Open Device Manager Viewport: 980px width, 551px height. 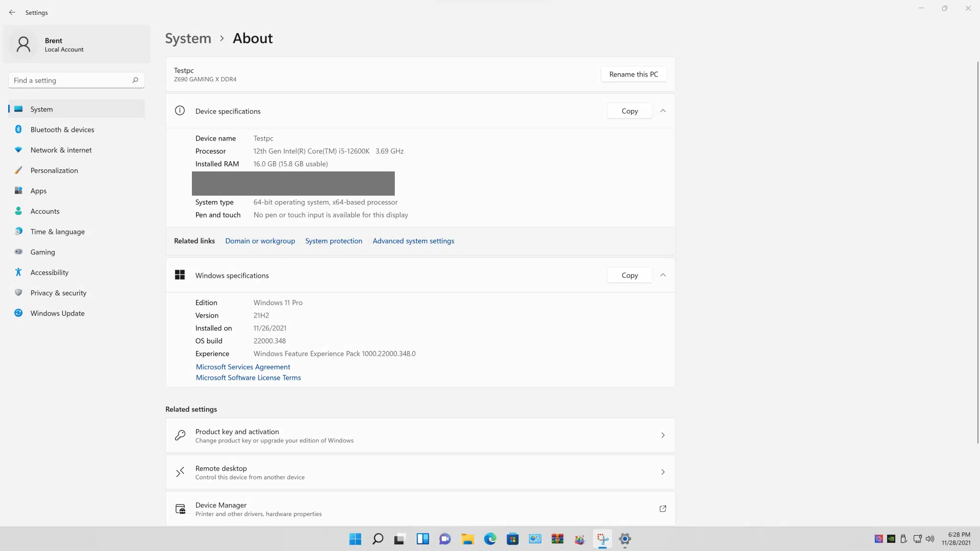pos(420,509)
